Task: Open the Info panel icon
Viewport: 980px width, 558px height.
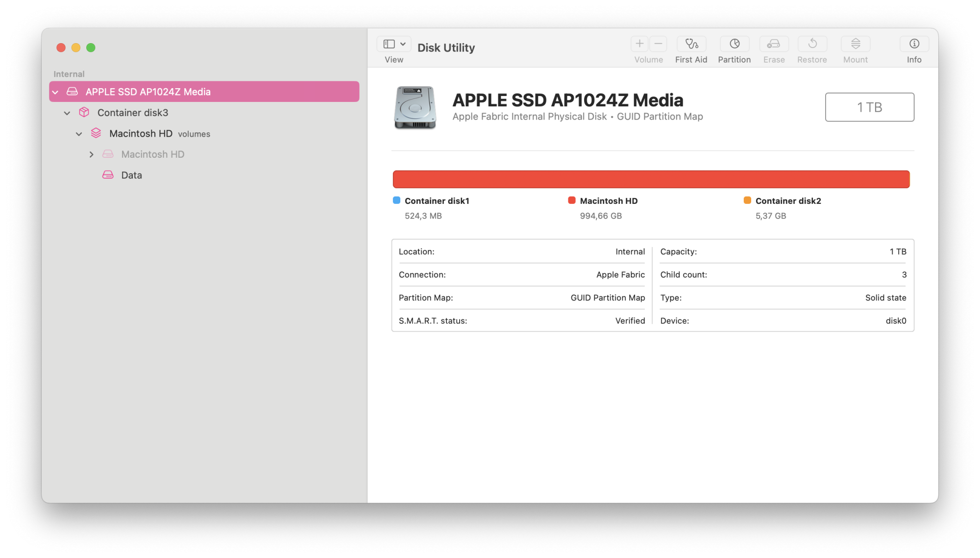Action: click(914, 44)
